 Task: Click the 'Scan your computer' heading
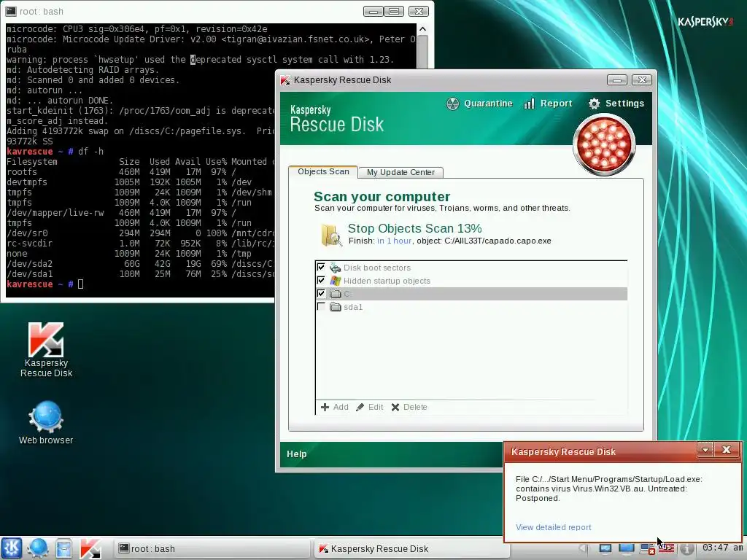click(382, 196)
